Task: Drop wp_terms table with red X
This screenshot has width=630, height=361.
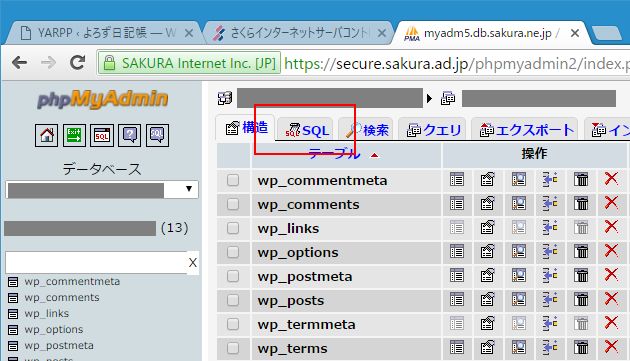Action: click(611, 347)
